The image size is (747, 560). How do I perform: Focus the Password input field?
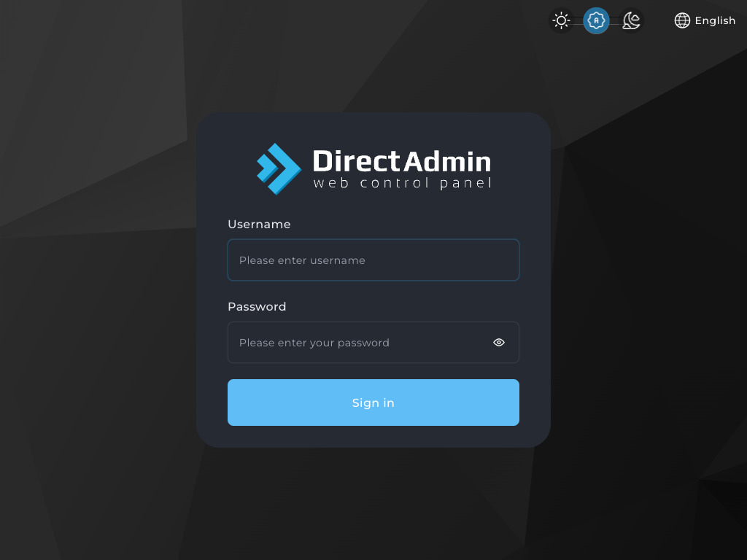click(x=373, y=343)
